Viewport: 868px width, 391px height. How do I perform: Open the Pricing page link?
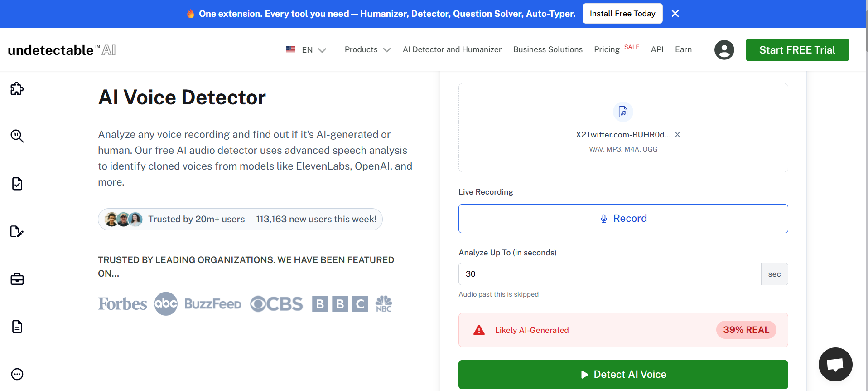(x=607, y=49)
